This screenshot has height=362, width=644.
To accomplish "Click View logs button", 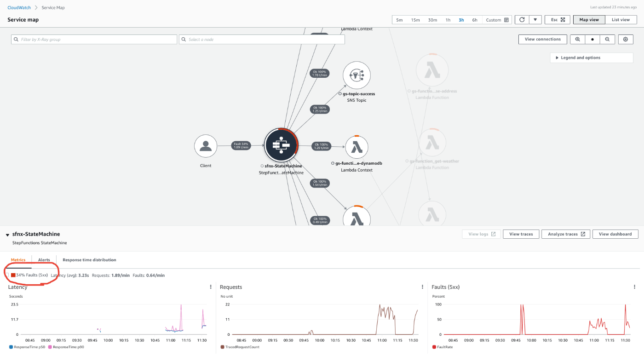I will [x=482, y=234].
